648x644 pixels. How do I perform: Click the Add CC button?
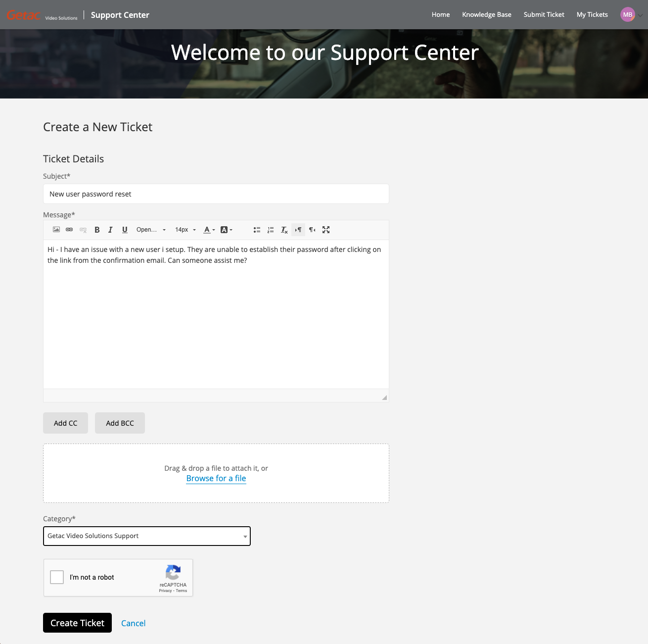pos(65,423)
